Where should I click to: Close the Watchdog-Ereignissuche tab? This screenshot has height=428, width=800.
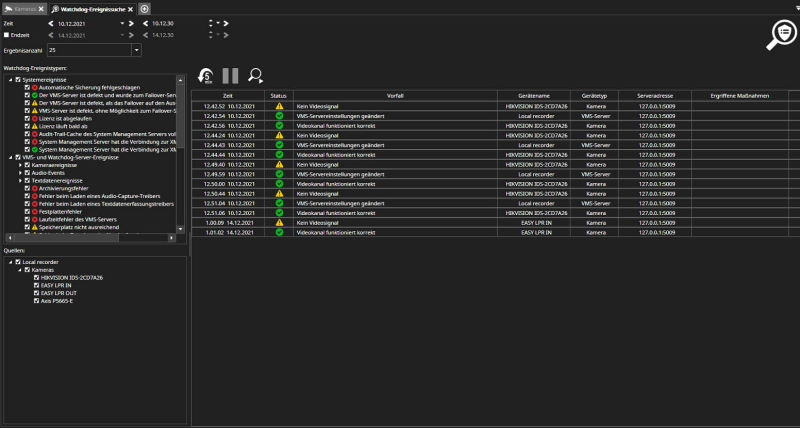coord(132,8)
